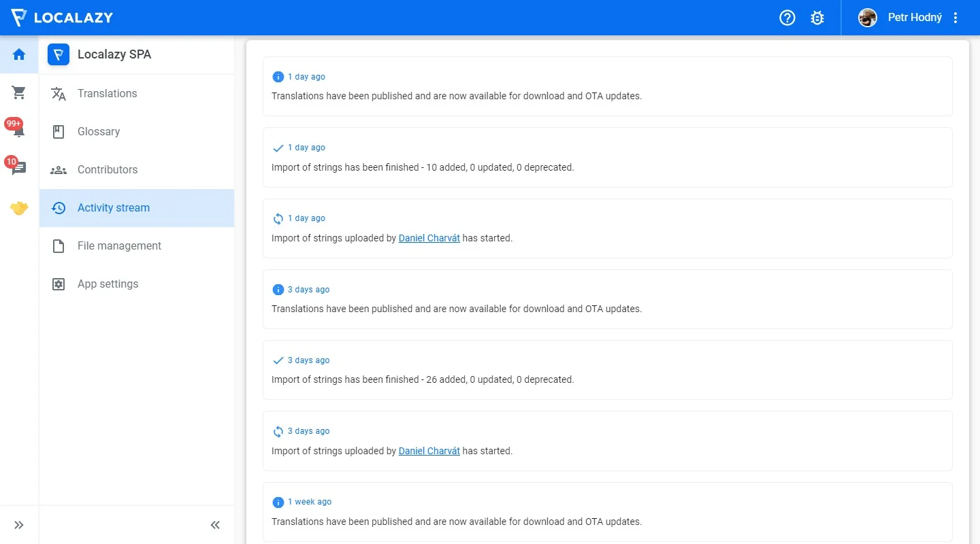Go to the Glossary section
Screen dimensions: 980x544
(x=99, y=132)
